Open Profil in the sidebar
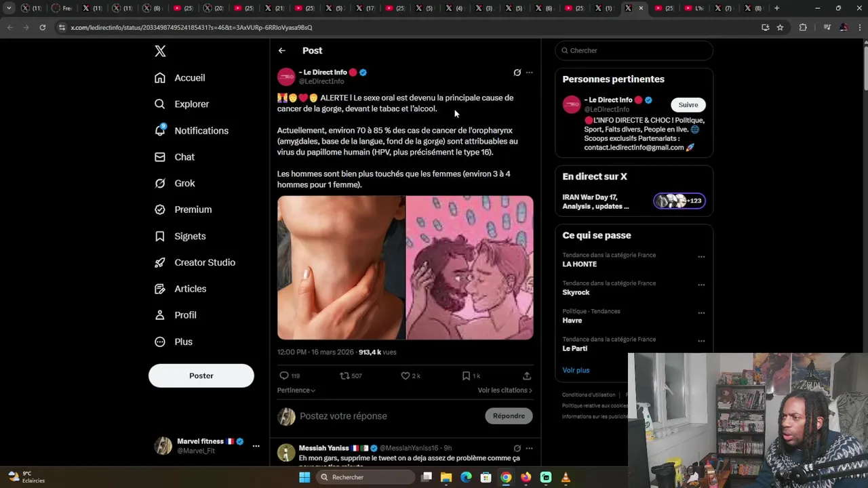Image resolution: width=868 pixels, height=488 pixels. click(175, 316)
